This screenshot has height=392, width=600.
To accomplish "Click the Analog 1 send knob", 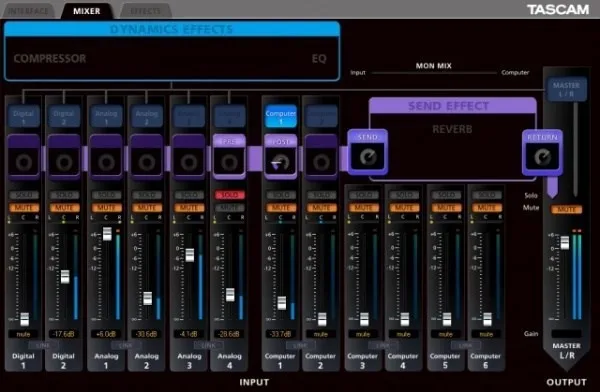I will coord(106,162).
